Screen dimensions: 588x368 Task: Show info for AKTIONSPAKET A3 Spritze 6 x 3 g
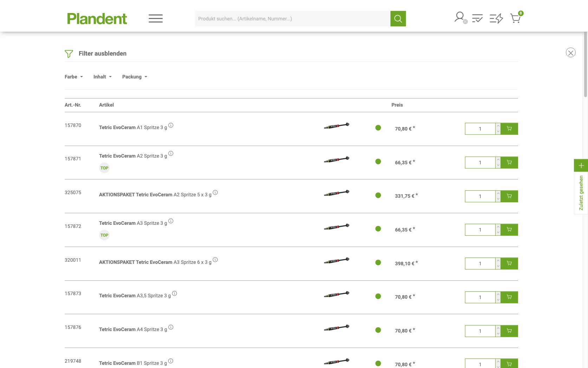(x=215, y=260)
